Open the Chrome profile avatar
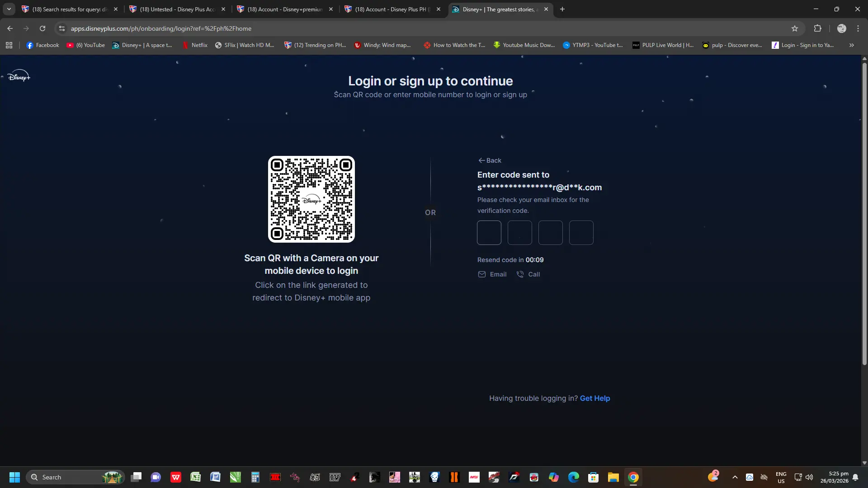Screen dimensions: 868x488 click(x=841, y=28)
